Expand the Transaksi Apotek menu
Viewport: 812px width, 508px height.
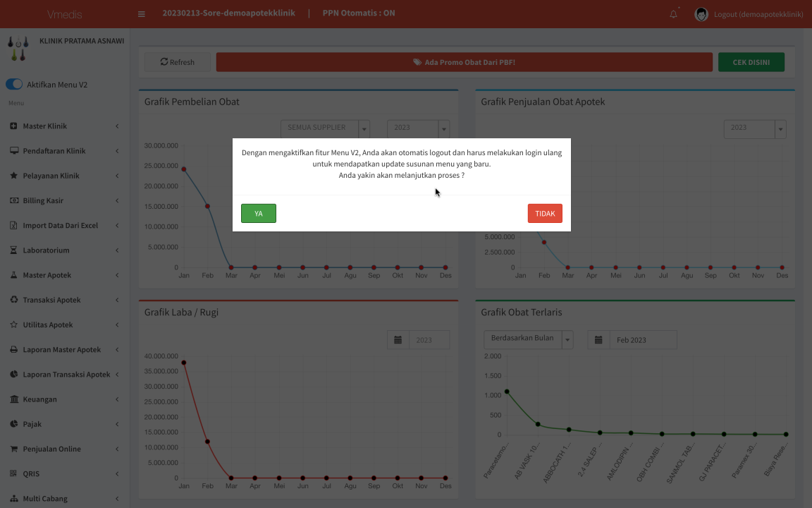(65, 300)
